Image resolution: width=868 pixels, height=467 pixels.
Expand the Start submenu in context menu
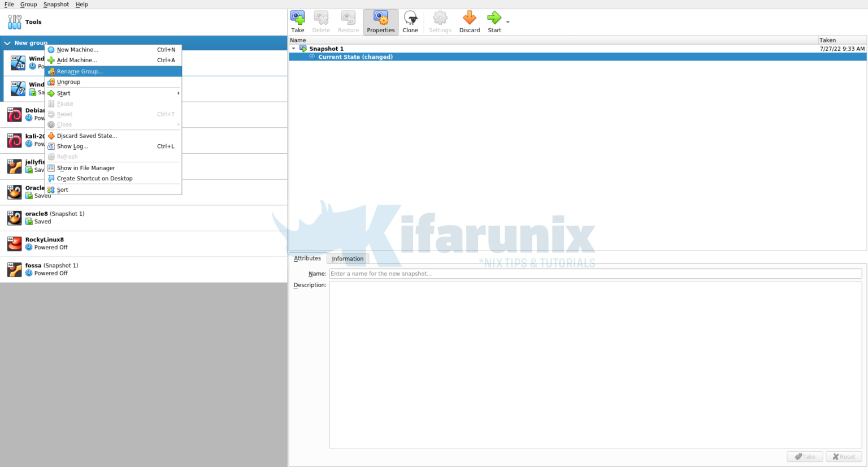click(x=113, y=93)
